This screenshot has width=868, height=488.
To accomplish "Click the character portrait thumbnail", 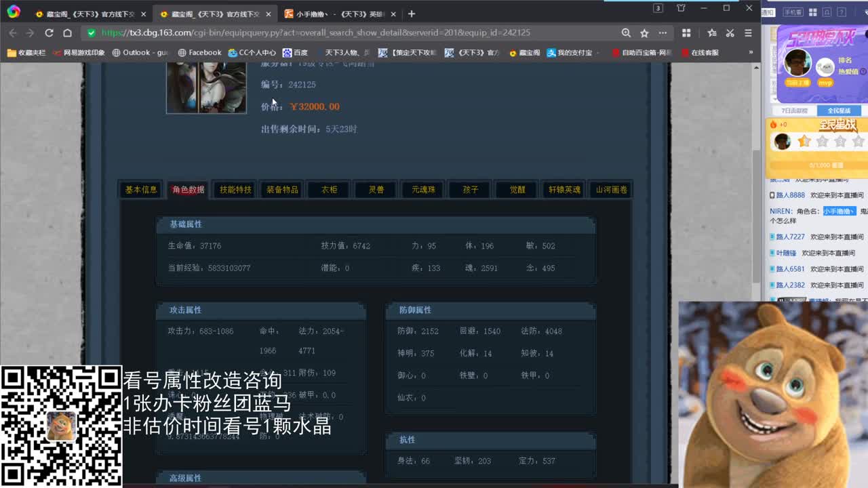I will coord(206,87).
